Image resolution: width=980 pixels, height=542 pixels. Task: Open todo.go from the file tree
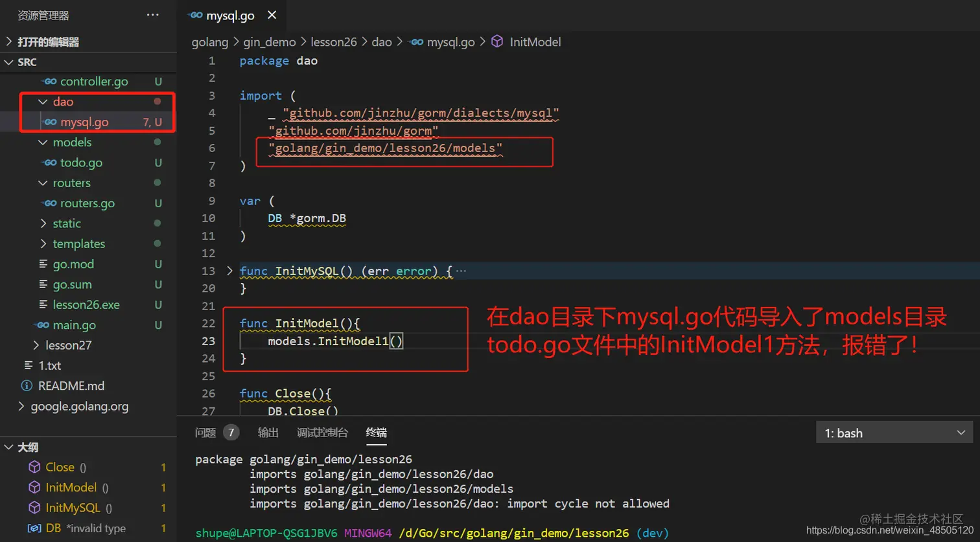click(81, 163)
